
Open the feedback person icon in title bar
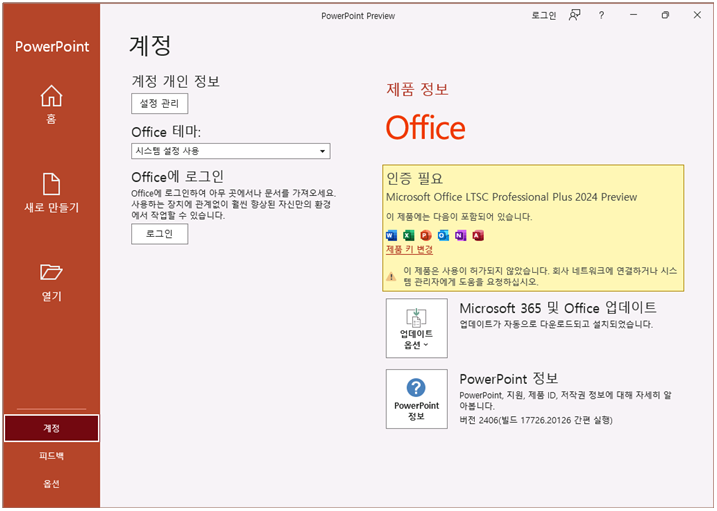coord(574,15)
